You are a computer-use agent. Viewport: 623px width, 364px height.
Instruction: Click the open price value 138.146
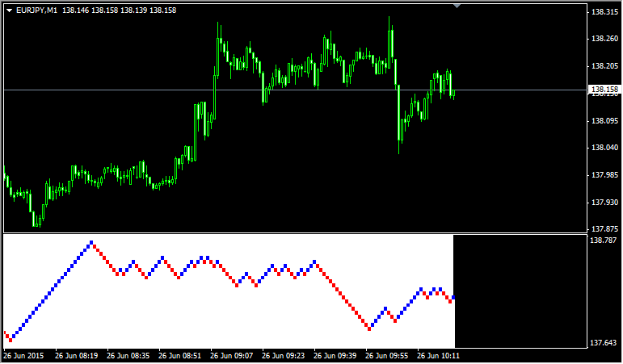click(76, 10)
